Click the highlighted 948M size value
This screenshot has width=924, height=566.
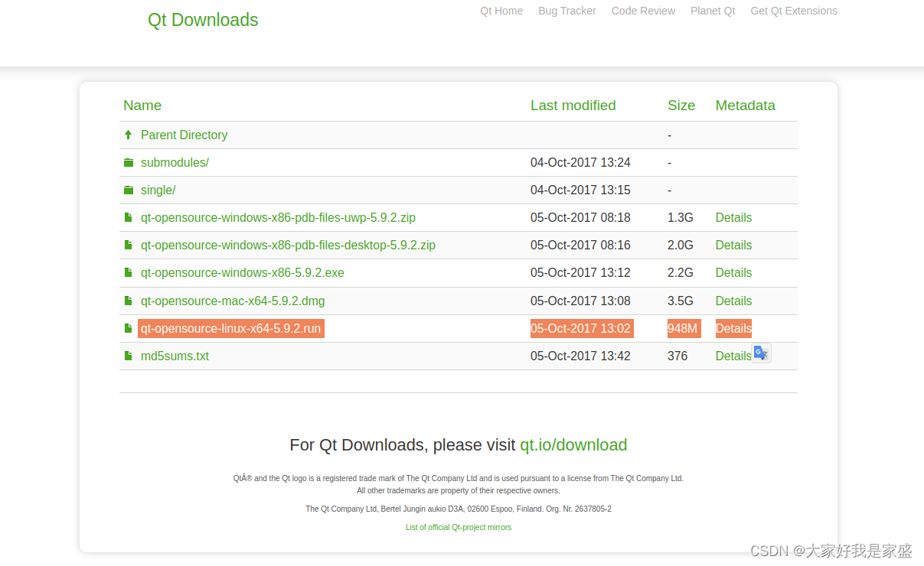pos(684,328)
